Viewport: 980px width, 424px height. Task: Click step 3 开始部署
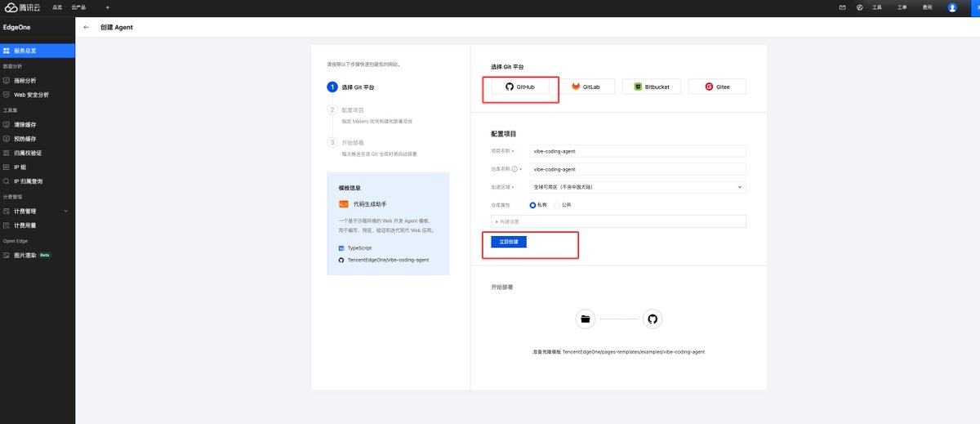(x=346, y=142)
